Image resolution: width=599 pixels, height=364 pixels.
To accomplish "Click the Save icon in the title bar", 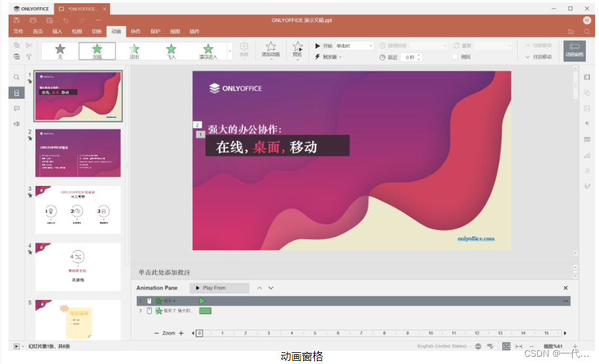I will 16,20.
